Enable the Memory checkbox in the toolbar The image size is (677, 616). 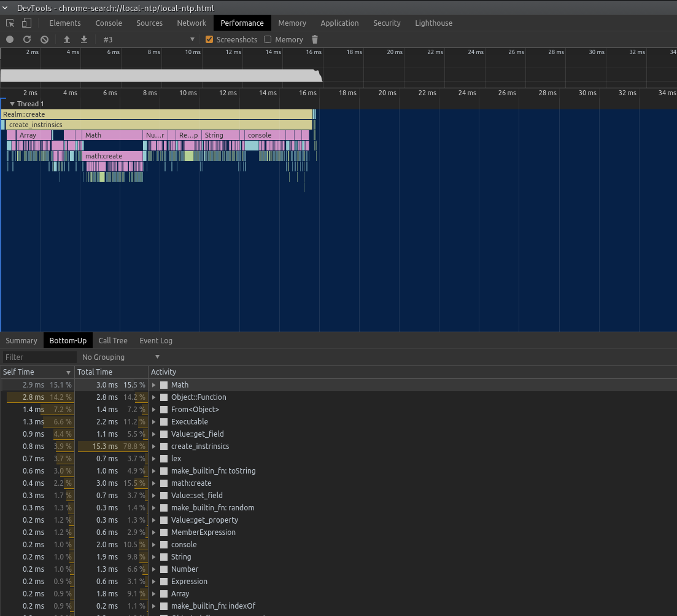coord(268,39)
